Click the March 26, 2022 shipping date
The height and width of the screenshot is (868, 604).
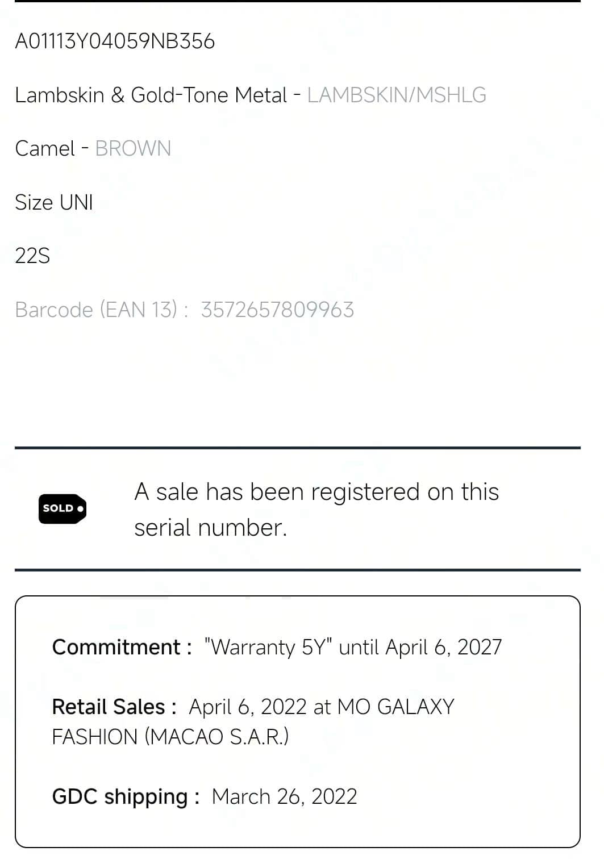pos(284,796)
